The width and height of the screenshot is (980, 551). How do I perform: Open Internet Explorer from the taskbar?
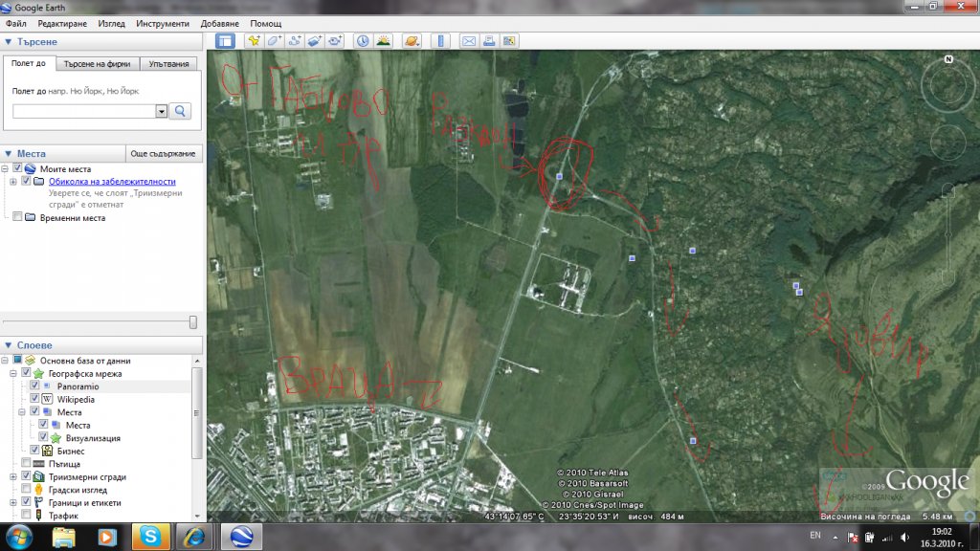(193, 537)
